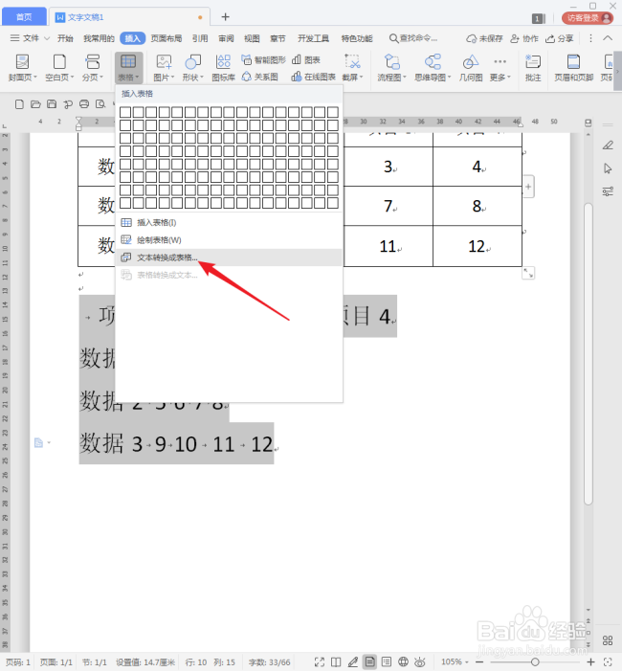Click the zoom slider handle
Screen dimensions: 622x672
click(x=535, y=662)
